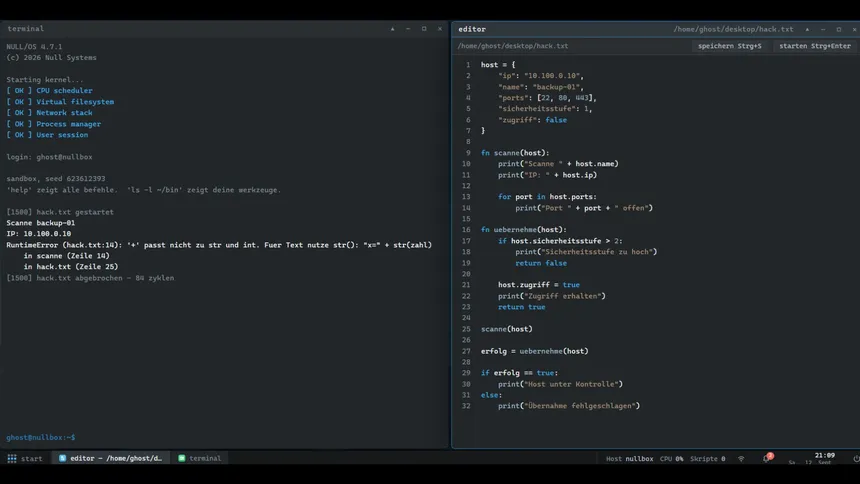Viewport: 860px width, 484px height.
Task: Click the CPU 0% indicator in taskbar
Action: click(x=671, y=459)
